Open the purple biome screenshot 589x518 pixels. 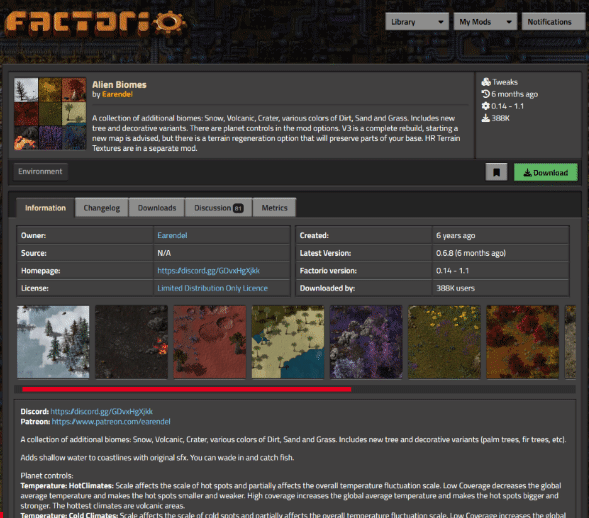point(366,342)
